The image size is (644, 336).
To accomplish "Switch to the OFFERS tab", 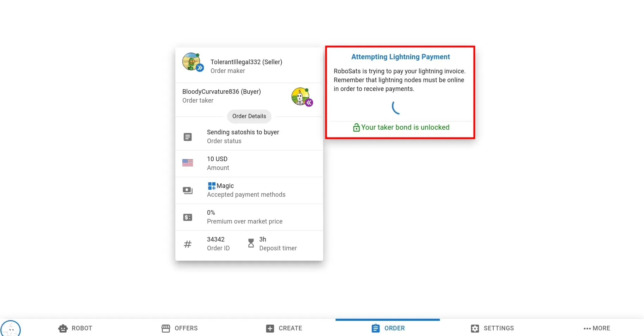I will [x=179, y=328].
